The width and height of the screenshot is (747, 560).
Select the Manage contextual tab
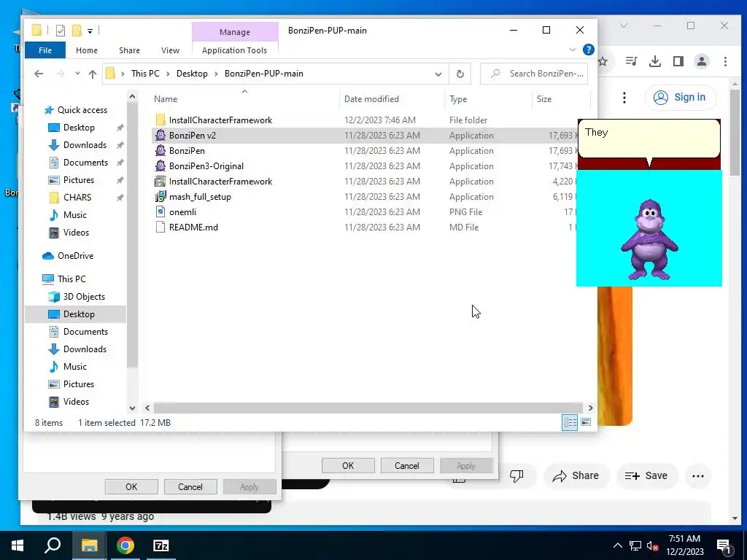[235, 32]
